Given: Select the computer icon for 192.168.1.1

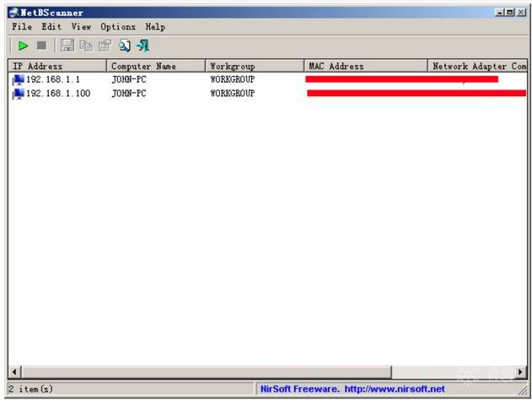Looking at the screenshot, I should (x=19, y=80).
